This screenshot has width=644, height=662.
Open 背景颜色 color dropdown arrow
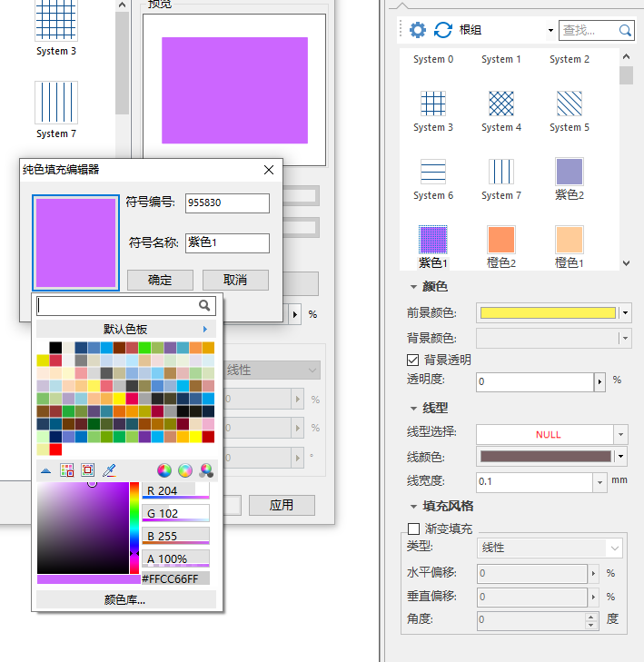coord(626,338)
